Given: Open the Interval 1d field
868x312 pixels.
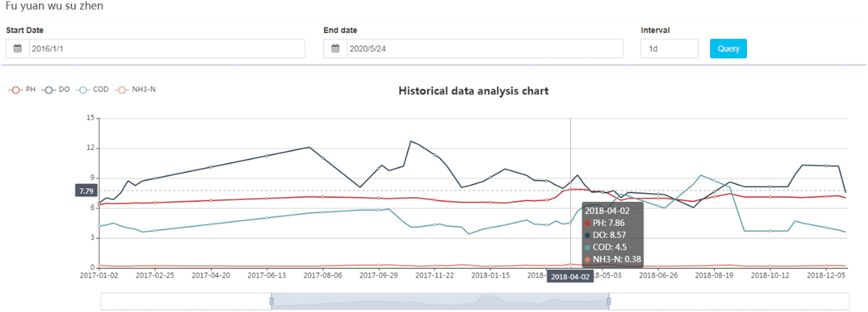Looking at the screenshot, I should [x=669, y=49].
